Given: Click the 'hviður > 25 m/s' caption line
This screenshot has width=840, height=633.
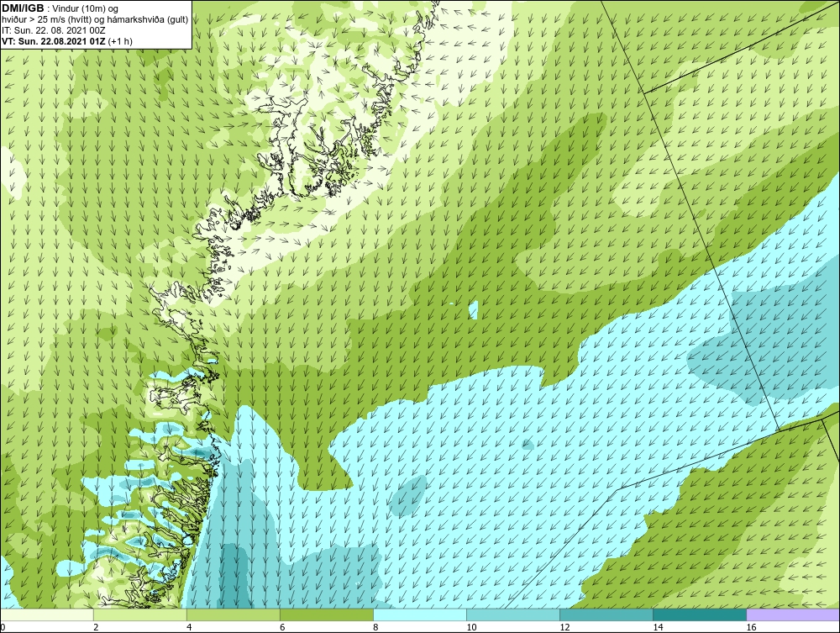Looking at the screenshot, I should 95,20.
